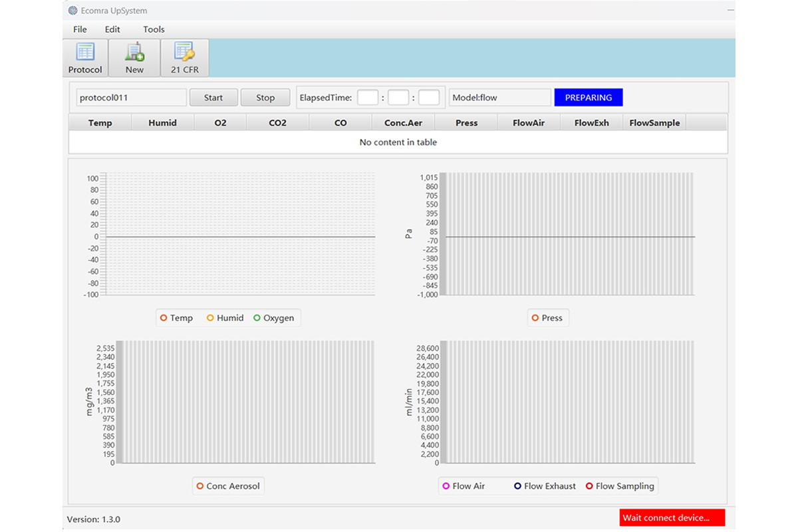Click the Flow Air legend marker
The height and width of the screenshot is (532, 798).
tap(446, 486)
